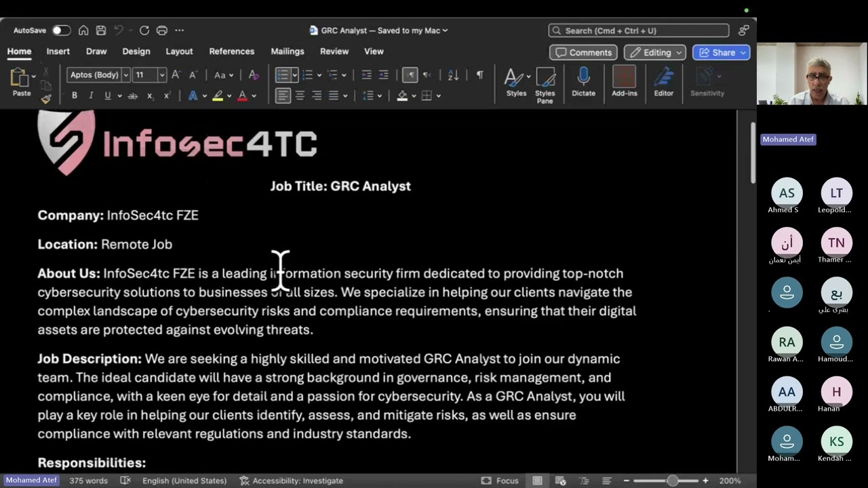Open the Change Case Aa dropdown
Screen dimensions: 868x488
223,75
